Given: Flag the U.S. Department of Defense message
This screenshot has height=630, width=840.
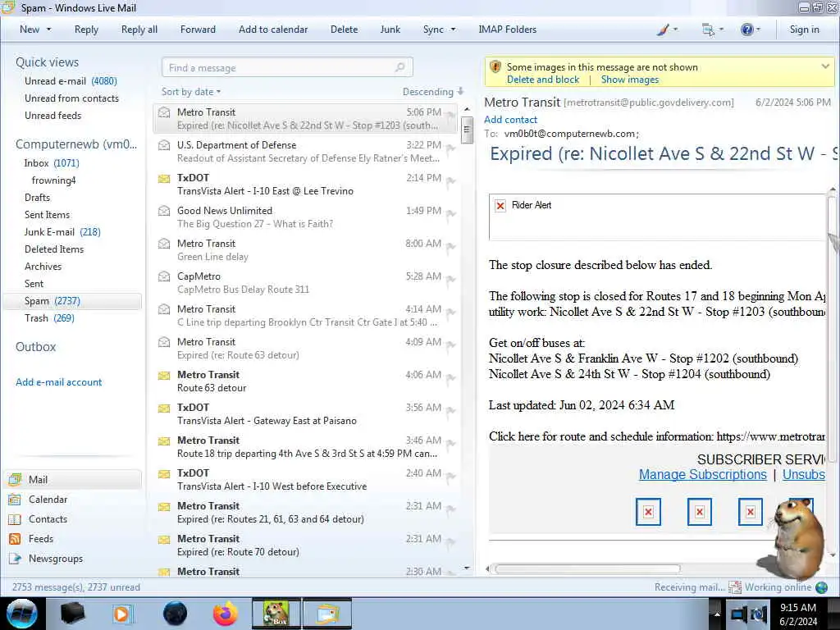Looking at the screenshot, I should coord(450,148).
